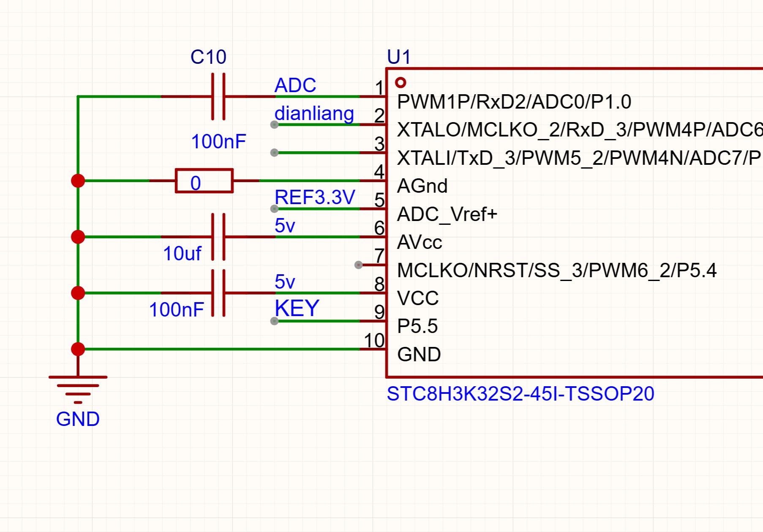Click the open wire end on pin 3
This screenshot has width=763, height=532.
click(275, 153)
